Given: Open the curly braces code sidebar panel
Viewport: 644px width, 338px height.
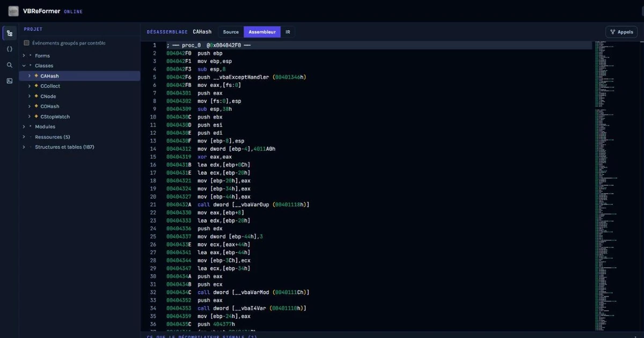Looking at the screenshot, I should click(x=9, y=49).
